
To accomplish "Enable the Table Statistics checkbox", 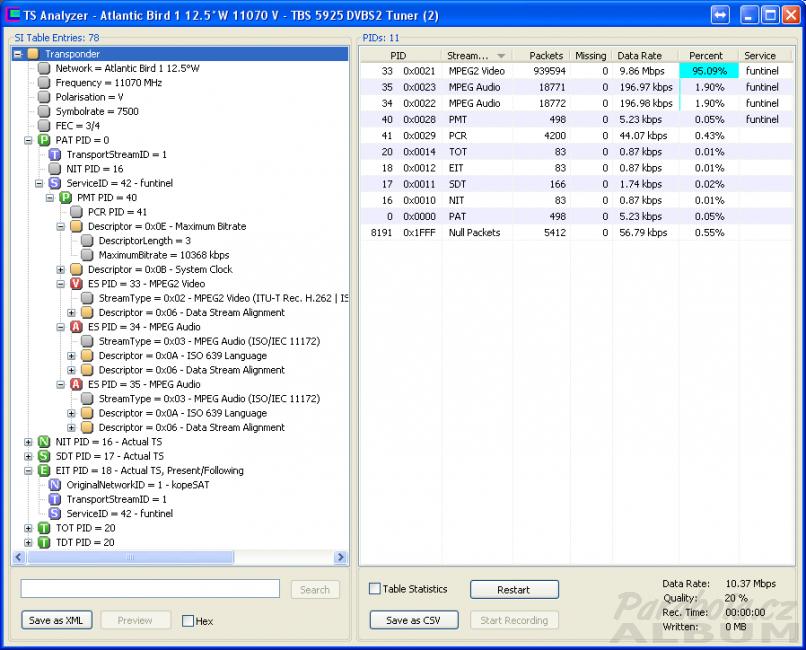I will point(375,589).
